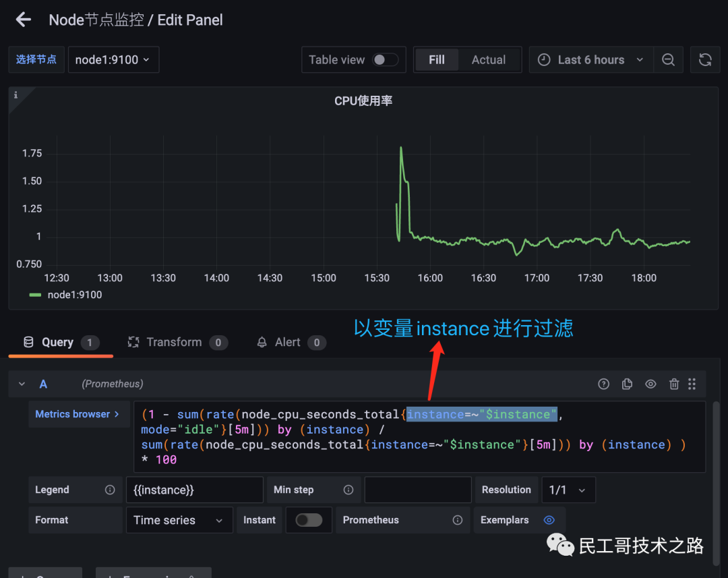This screenshot has width=728, height=578.
Task: Click the (Prometheus) datasource label
Action: (113, 384)
